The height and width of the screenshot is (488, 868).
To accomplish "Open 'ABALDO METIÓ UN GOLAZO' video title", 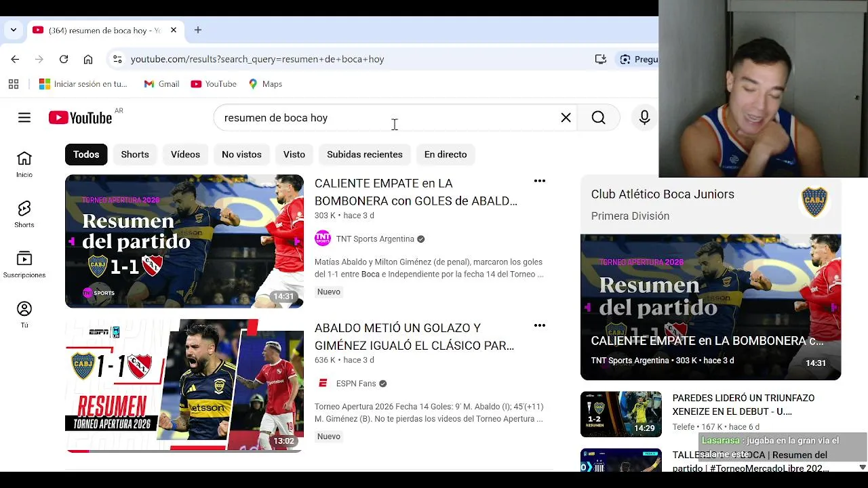I will coord(414,337).
